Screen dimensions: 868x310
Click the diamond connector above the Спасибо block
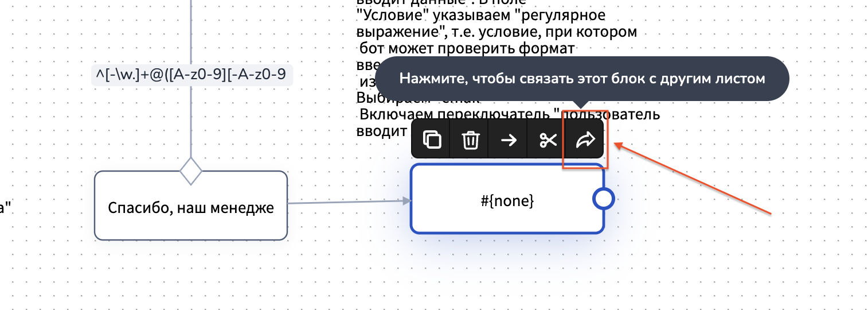tap(191, 170)
